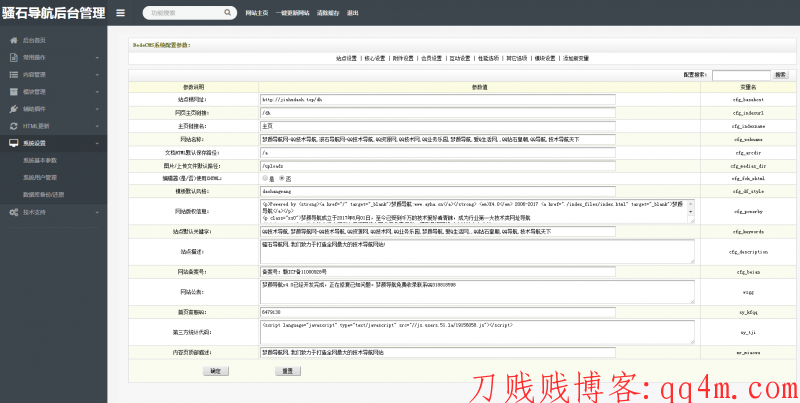Screen dimensions: 800x403
Task: Expand the 辅助插件 sidebar menu arrow
Action: coord(97,109)
